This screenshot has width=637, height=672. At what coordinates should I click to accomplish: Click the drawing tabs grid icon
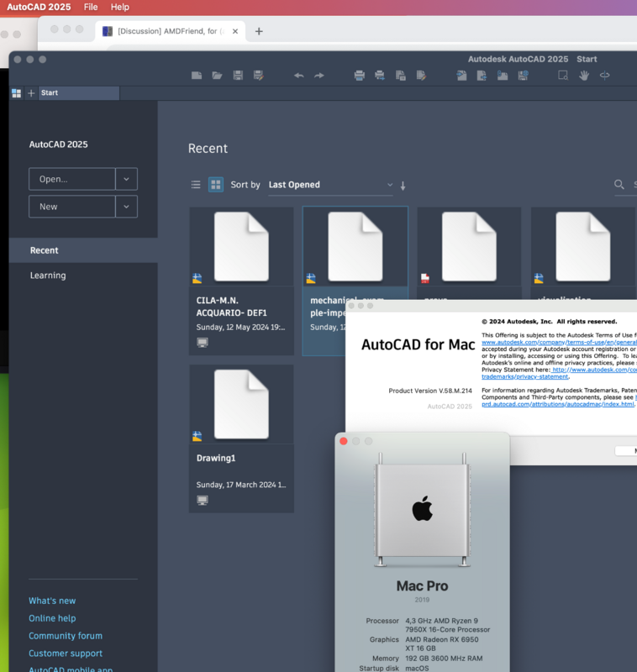pyautogui.click(x=16, y=93)
